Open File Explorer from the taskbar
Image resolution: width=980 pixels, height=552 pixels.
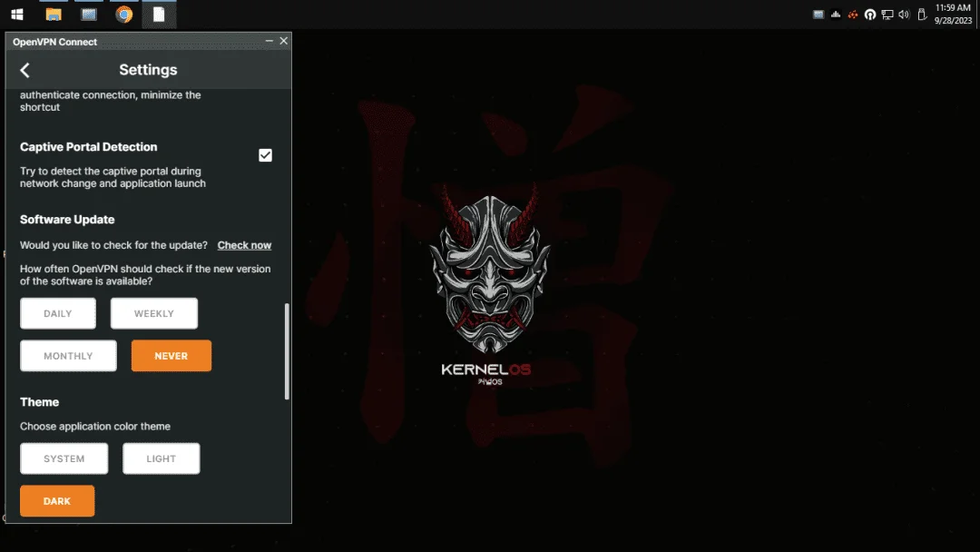(x=54, y=15)
